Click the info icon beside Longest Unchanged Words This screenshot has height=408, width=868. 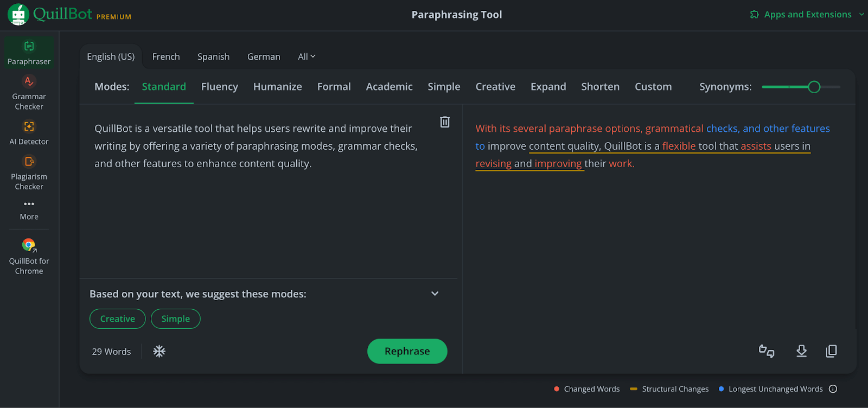[833, 389]
